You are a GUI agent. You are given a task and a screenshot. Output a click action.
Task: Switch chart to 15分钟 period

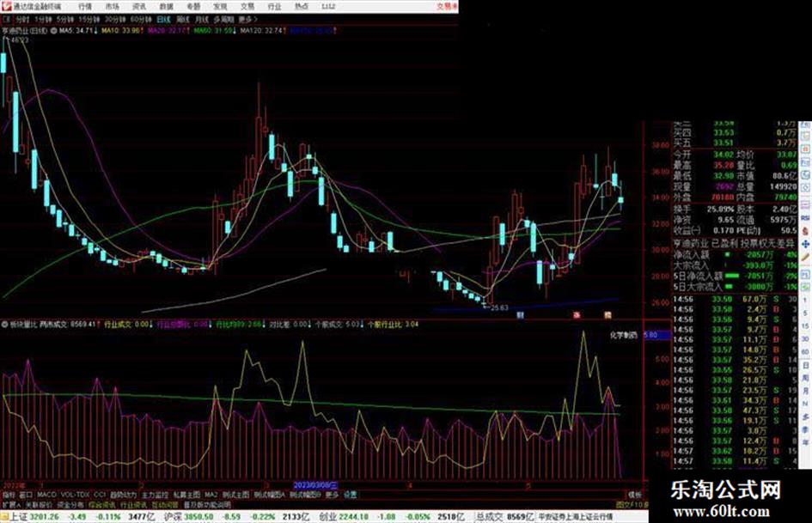pyautogui.click(x=89, y=20)
